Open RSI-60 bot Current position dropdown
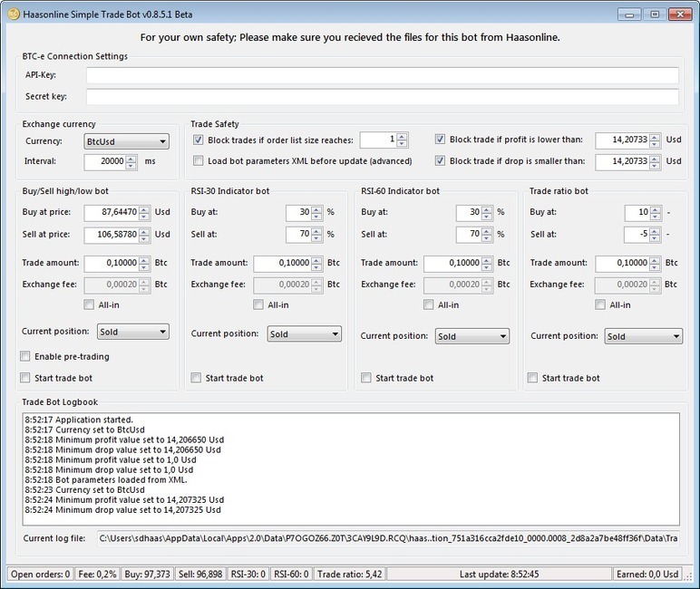 [x=472, y=336]
